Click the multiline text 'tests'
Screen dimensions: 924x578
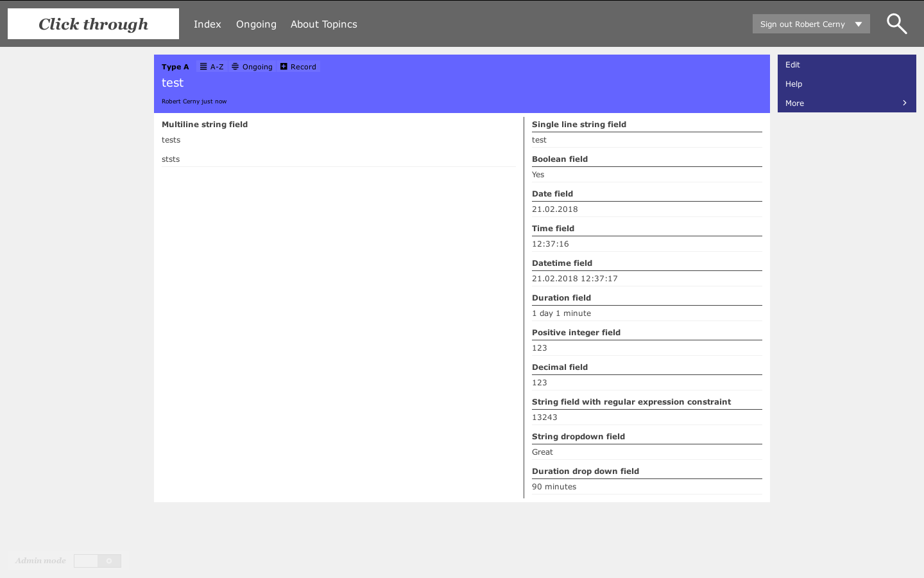point(171,140)
